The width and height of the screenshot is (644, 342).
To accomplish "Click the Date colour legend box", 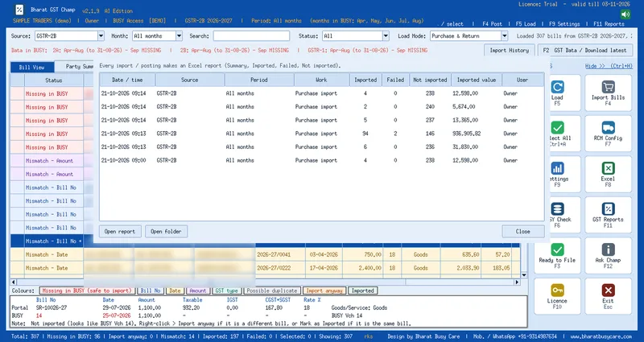I will 175,290.
